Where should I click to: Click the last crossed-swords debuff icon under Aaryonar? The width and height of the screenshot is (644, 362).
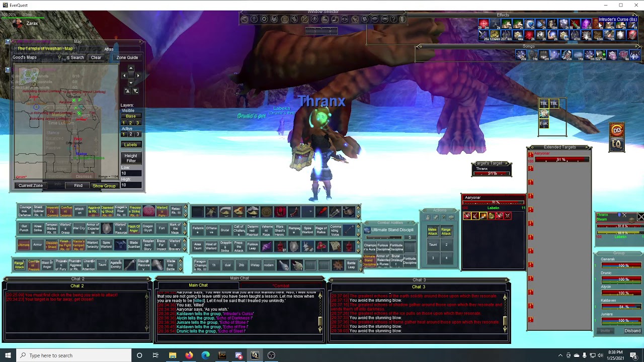pyautogui.click(x=507, y=216)
